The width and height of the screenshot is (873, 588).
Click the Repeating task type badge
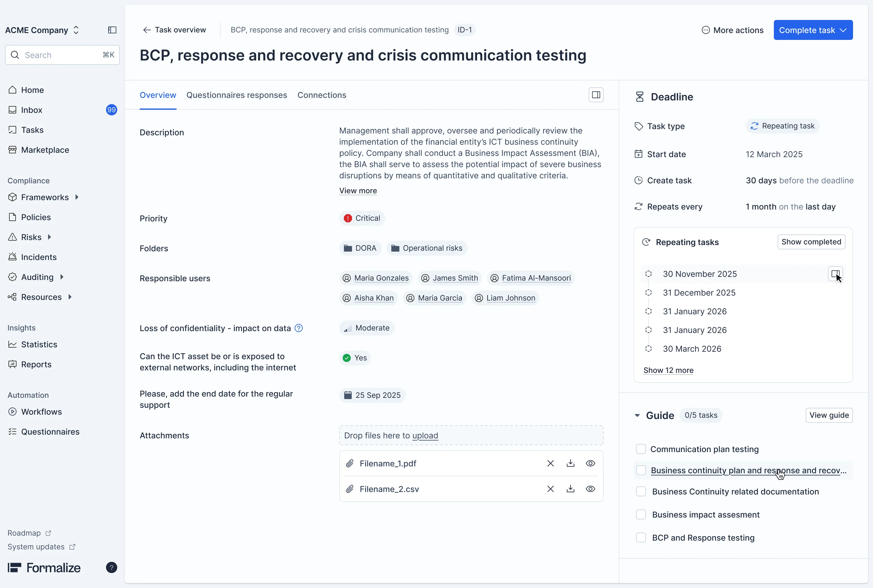tap(783, 126)
